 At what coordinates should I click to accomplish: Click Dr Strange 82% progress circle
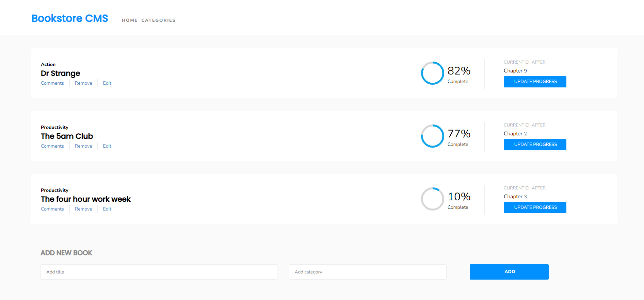pyautogui.click(x=433, y=73)
